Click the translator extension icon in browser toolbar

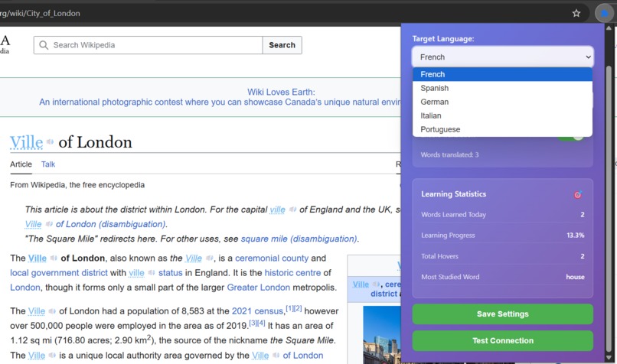coord(604,13)
